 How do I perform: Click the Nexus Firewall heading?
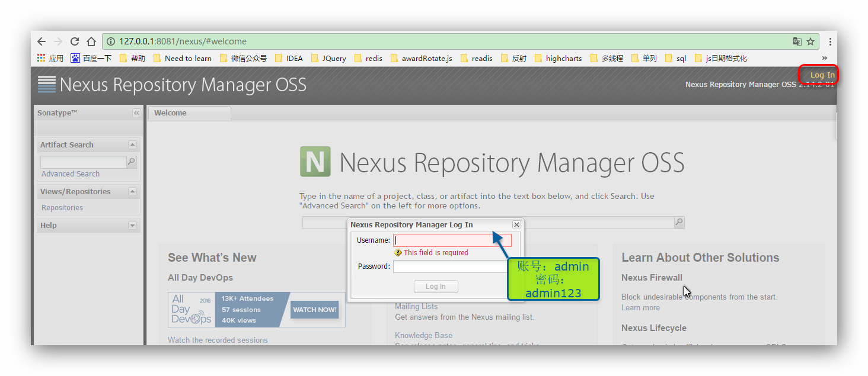[x=652, y=278]
